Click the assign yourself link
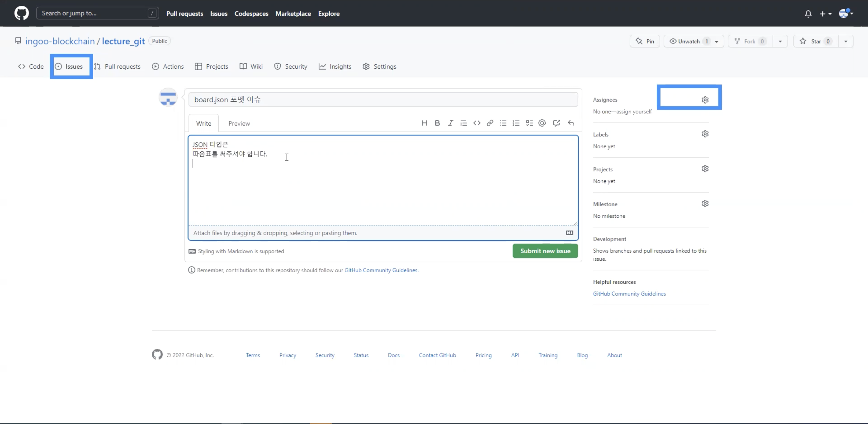Viewport: 868px width, 424px height. point(634,112)
